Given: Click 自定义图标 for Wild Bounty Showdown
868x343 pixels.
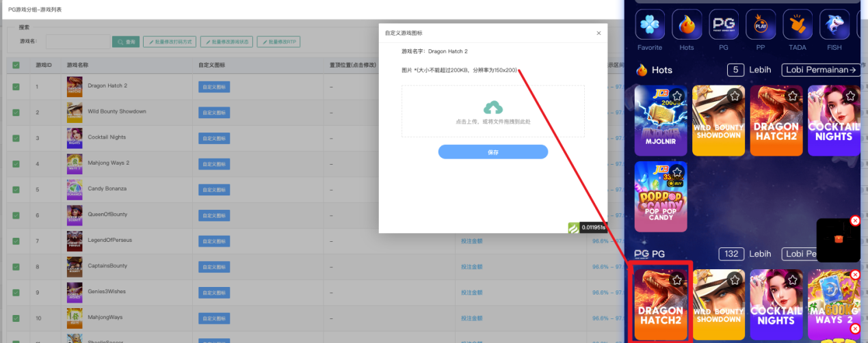Looking at the screenshot, I should 214,112.
